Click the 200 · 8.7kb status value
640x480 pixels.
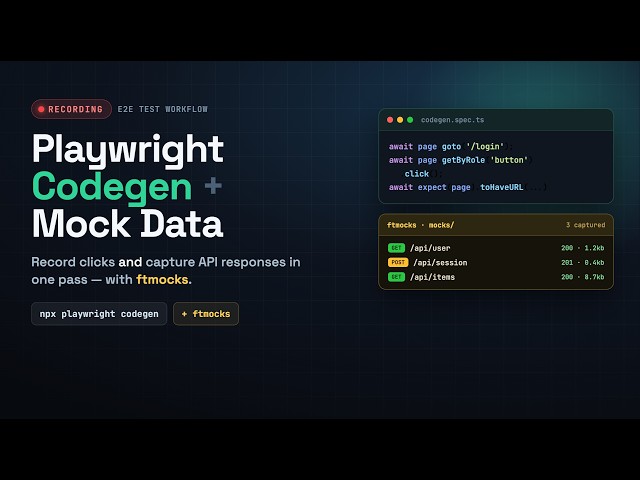[x=582, y=277]
